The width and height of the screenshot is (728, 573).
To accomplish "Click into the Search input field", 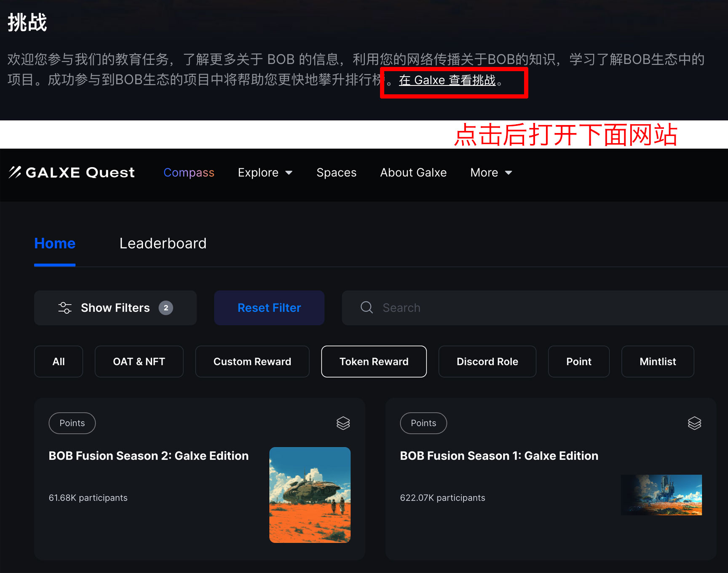I will coord(535,308).
